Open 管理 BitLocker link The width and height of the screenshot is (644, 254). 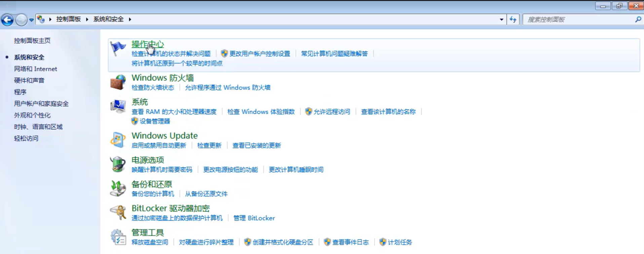pyautogui.click(x=254, y=218)
